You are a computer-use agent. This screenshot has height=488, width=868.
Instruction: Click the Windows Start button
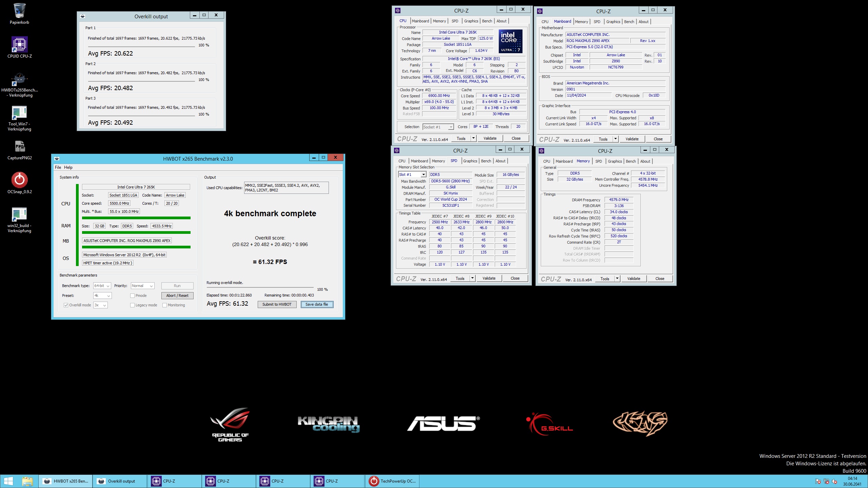coord(8,481)
